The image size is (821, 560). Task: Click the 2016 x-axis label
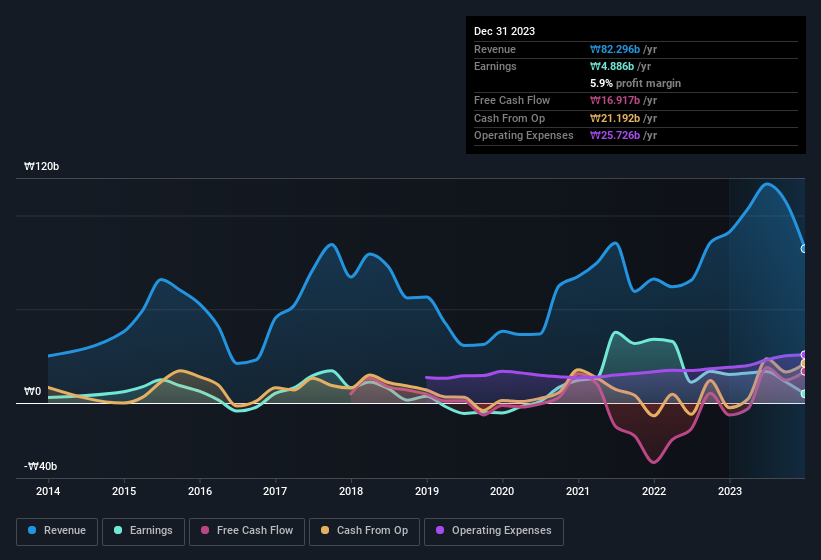click(x=200, y=491)
